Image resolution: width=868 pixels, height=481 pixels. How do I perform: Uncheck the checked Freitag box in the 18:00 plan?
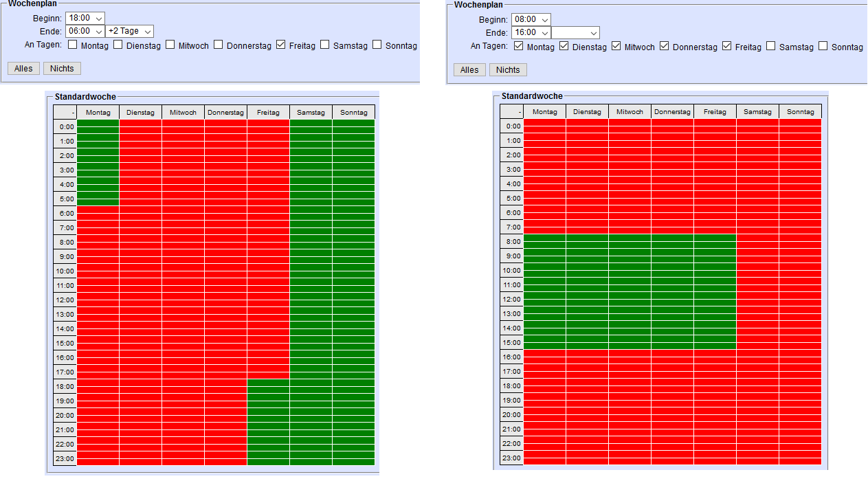click(281, 45)
